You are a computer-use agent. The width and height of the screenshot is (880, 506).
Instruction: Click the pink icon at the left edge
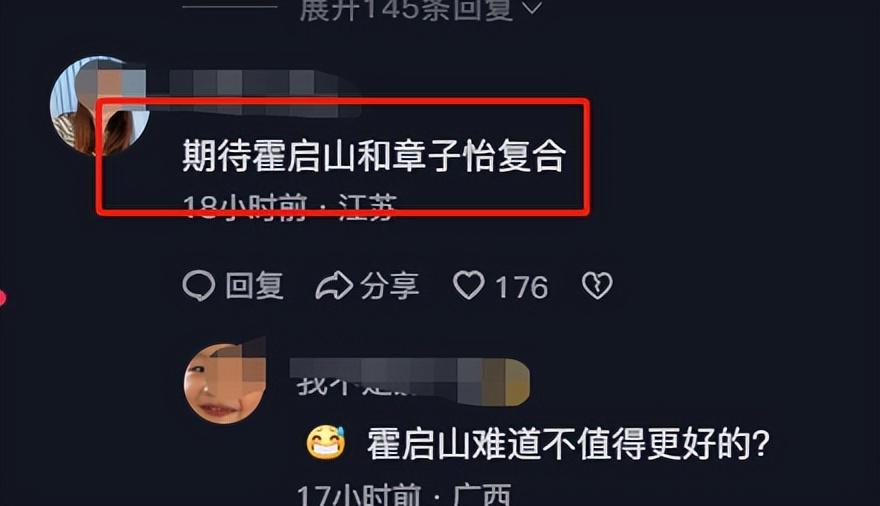pos(2,298)
